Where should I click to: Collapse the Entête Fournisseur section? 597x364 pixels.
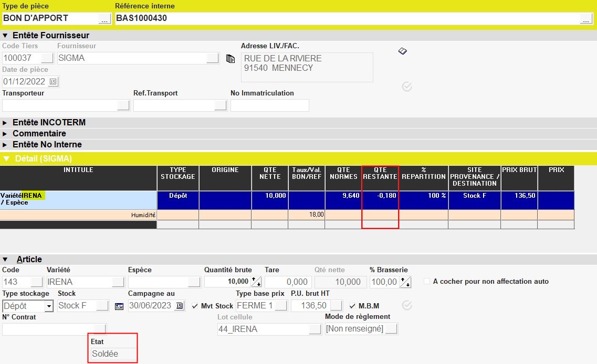(5, 36)
